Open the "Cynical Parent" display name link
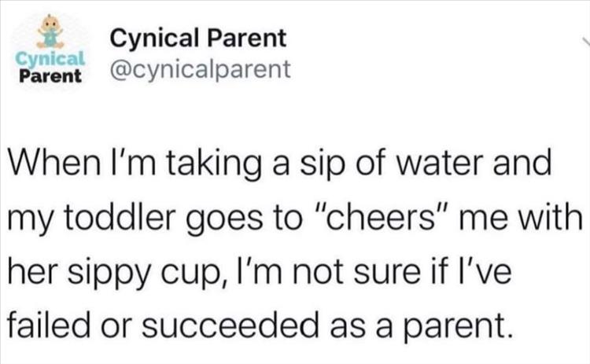 pyautogui.click(x=198, y=38)
